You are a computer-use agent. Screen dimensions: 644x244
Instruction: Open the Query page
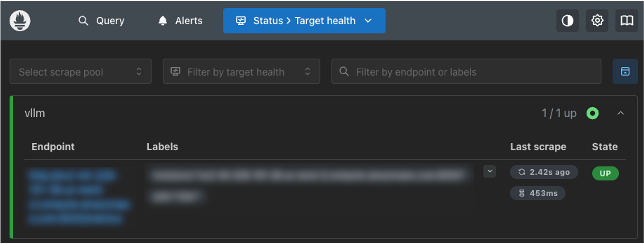point(101,20)
